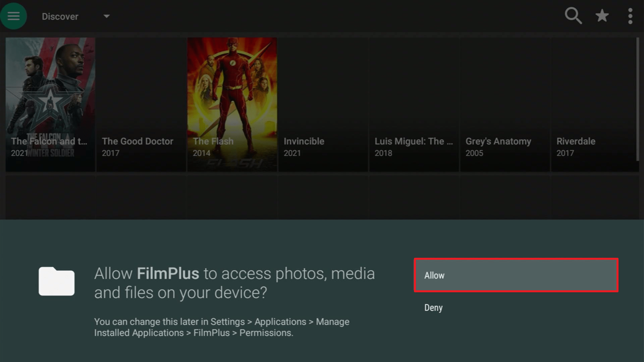Screen dimensions: 644x362
Task: Open the Luis Miguel 2018 card
Action: click(414, 105)
